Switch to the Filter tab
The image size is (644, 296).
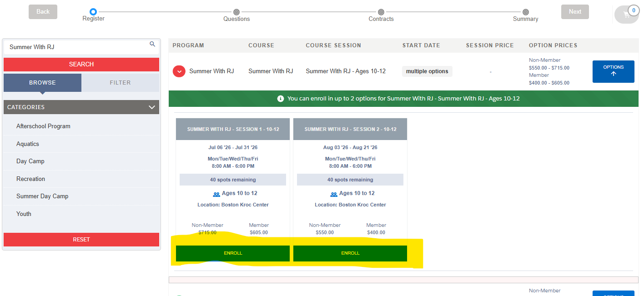pos(120,83)
